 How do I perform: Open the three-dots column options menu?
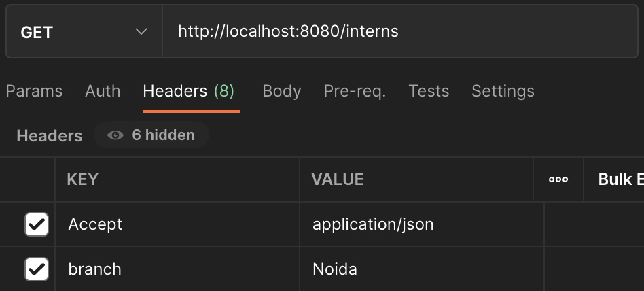[x=558, y=179]
